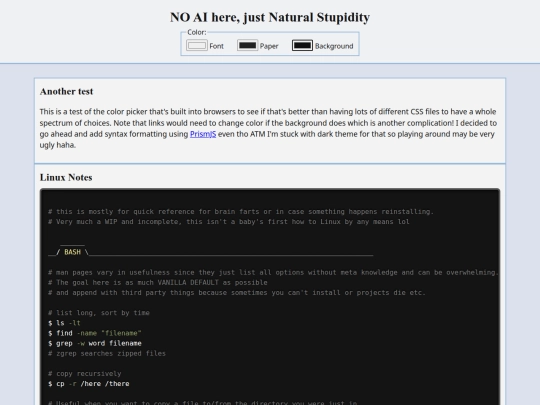
Task: Click the '# list long, sort by time' comment
Action: coord(99,313)
